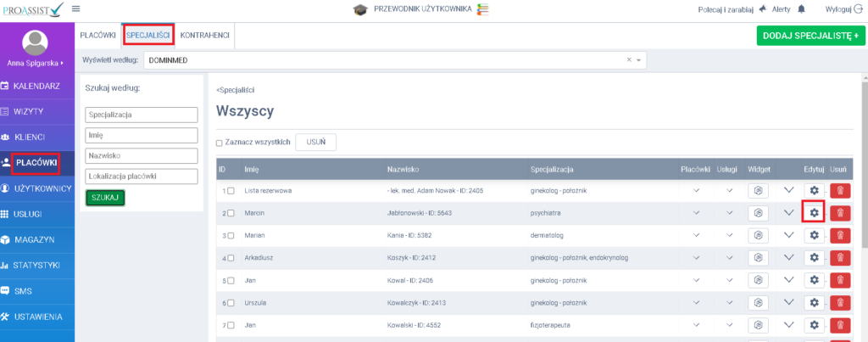Open widget icon for Arkadiusz Koszyk

(759, 257)
